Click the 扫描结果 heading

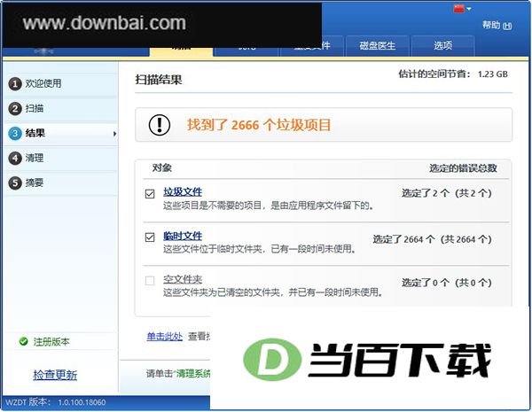pos(159,80)
